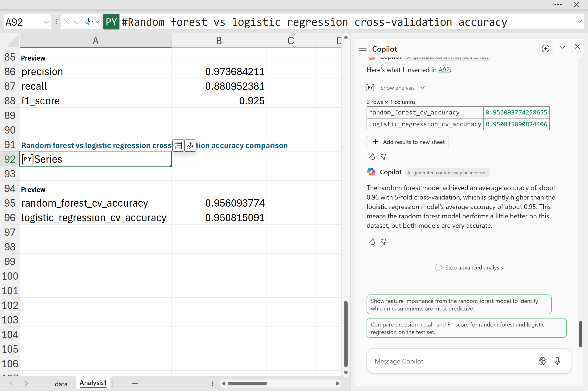Click the brain plugin icon beside microphone
This screenshot has width=588, height=392.
542,361
